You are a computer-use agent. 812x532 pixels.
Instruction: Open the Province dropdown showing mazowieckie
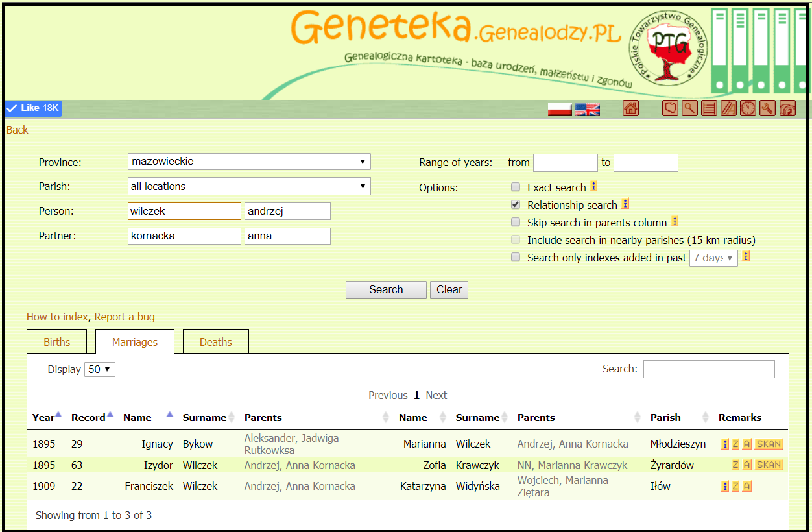click(x=249, y=162)
